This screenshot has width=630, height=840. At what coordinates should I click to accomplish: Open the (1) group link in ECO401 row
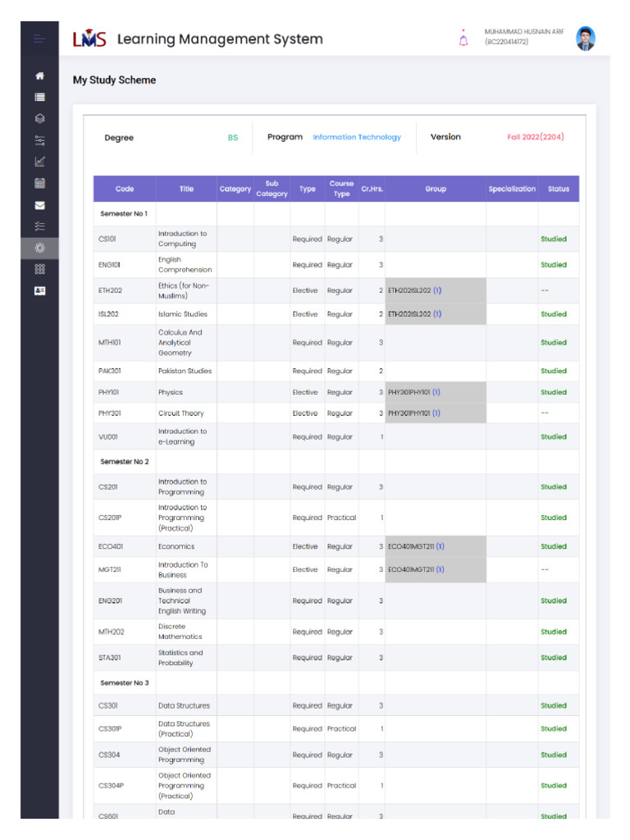click(441, 546)
